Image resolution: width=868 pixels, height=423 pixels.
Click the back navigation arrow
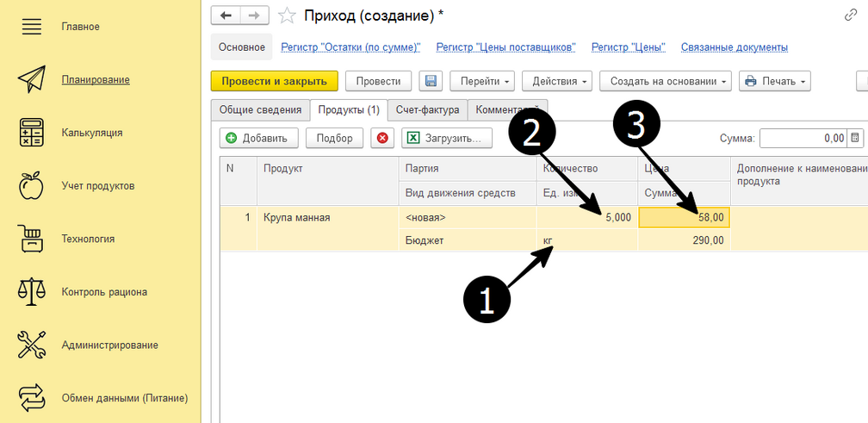[226, 16]
